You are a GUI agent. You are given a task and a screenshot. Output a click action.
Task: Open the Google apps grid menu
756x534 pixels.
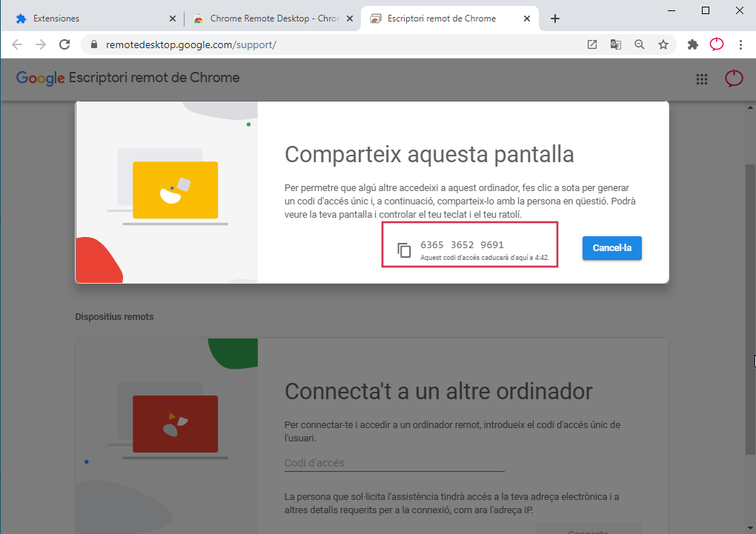[702, 79]
